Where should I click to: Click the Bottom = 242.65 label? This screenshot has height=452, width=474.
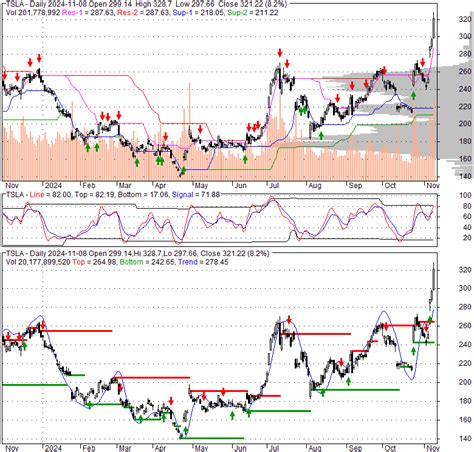tap(147, 262)
